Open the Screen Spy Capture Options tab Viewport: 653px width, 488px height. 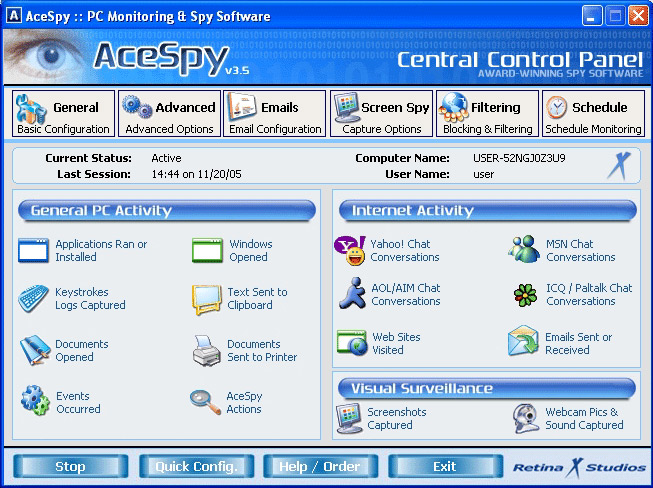381,115
